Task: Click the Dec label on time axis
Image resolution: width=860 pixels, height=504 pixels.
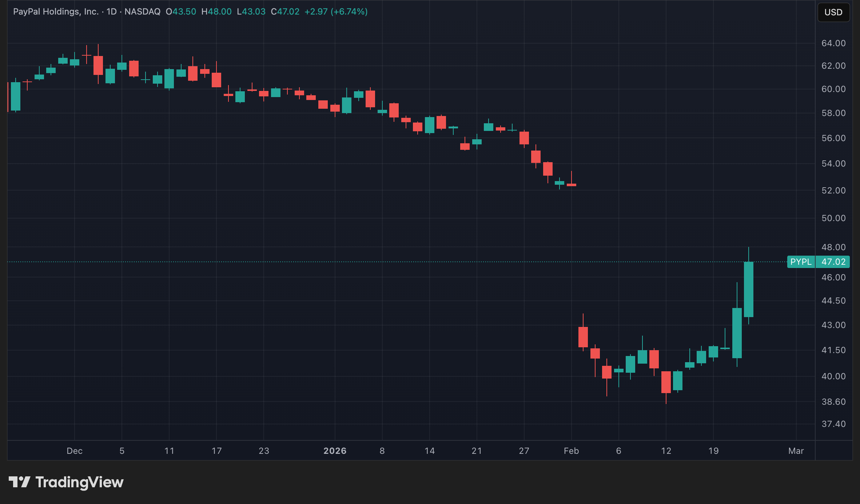Action: (x=75, y=451)
